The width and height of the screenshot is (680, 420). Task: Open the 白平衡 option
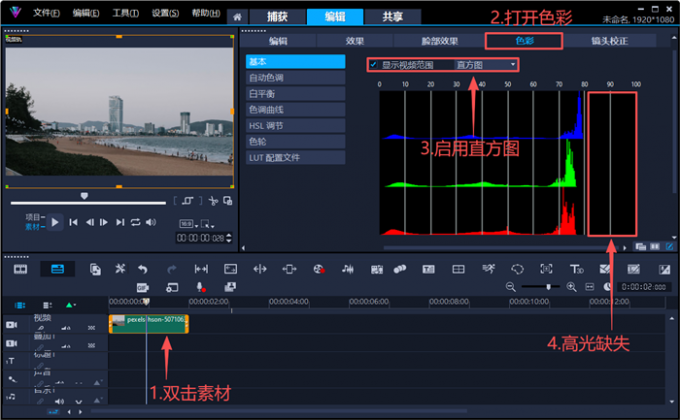[295, 94]
